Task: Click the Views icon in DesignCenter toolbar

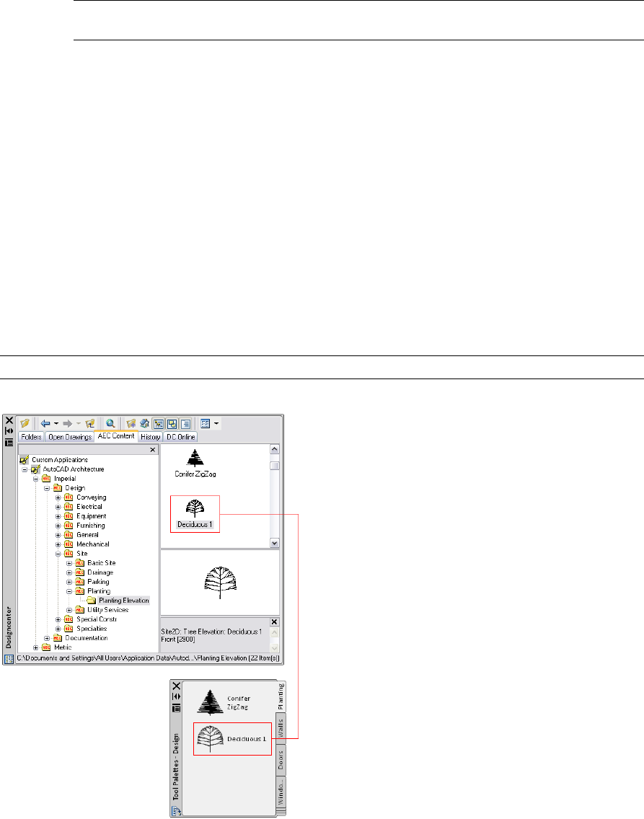Action: click(x=206, y=424)
